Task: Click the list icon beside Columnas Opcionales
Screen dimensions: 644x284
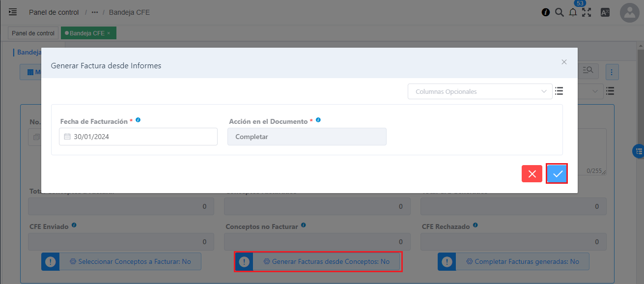Action: point(559,91)
